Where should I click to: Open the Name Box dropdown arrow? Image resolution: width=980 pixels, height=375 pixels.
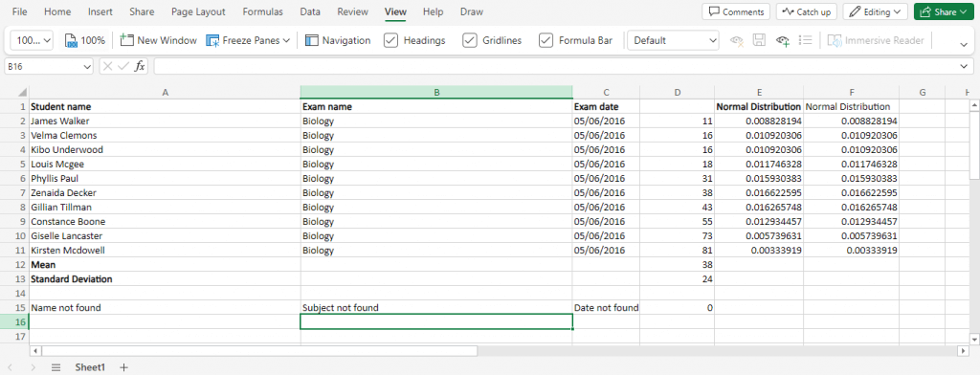(86, 66)
